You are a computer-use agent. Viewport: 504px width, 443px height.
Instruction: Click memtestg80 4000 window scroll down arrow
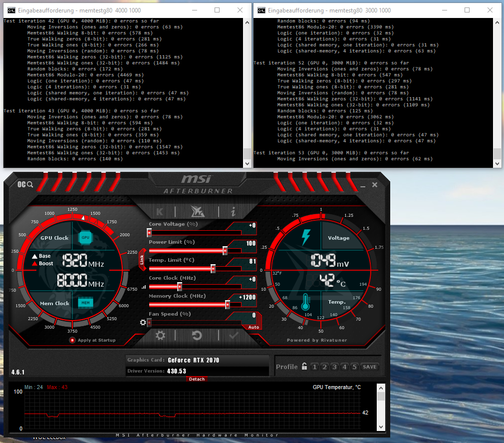[x=247, y=163]
